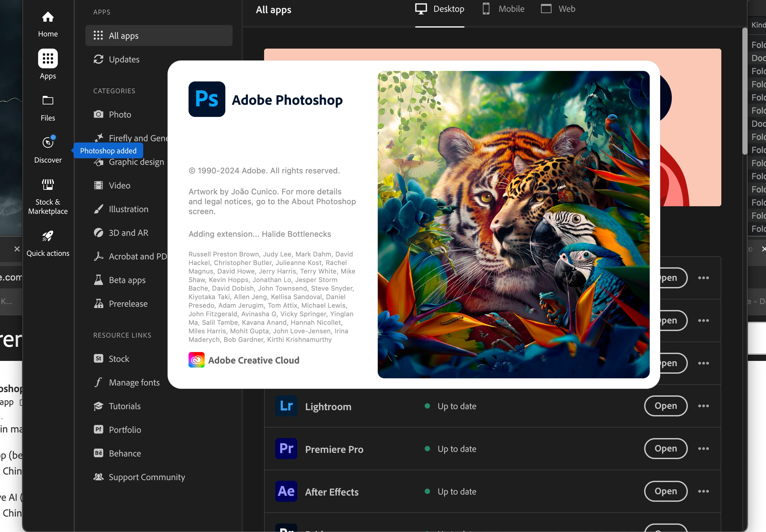Click Open button for Premiere Pro
This screenshot has height=532, width=766.
665,449
